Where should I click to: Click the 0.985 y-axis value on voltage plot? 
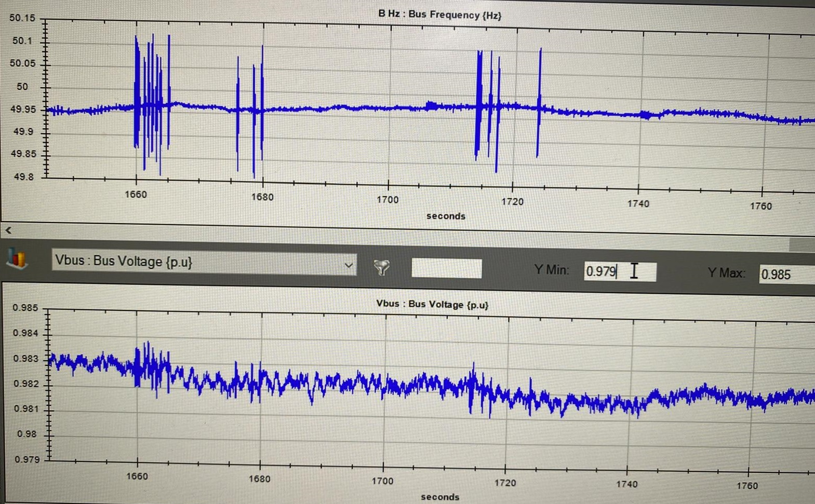click(25, 308)
